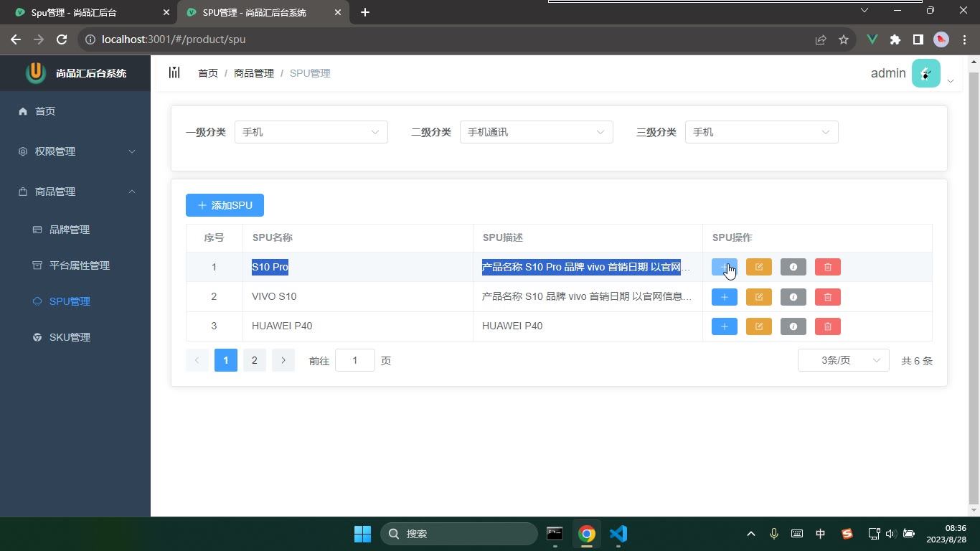
Task: Edit the S10 Pro SPU
Action: click(x=758, y=267)
